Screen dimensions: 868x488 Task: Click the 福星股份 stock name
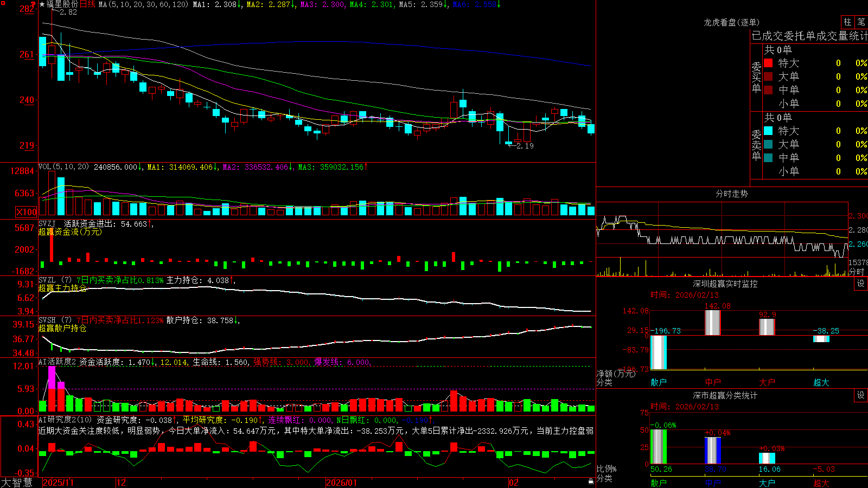[62, 4]
